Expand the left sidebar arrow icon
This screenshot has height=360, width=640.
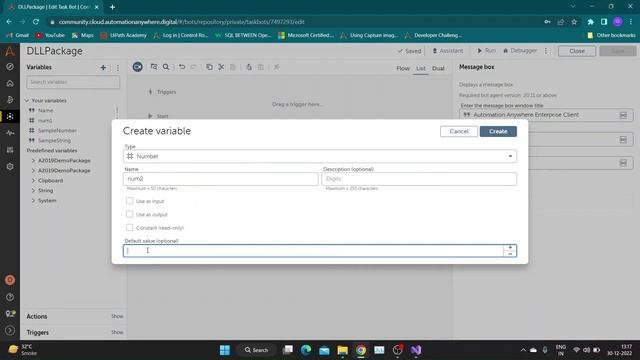(x=10, y=330)
